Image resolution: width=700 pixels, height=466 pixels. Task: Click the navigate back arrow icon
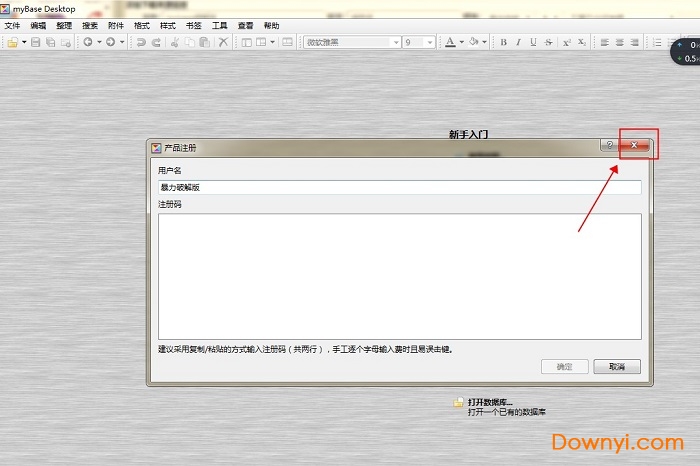tap(87, 42)
